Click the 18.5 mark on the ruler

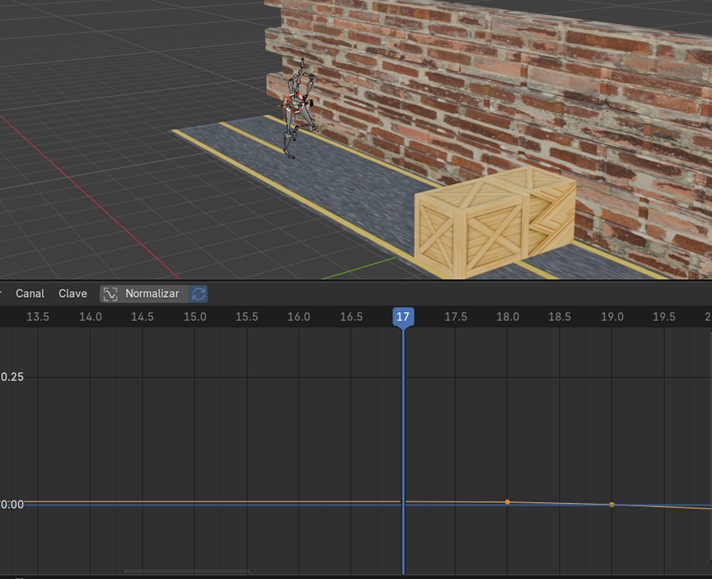coord(559,317)
